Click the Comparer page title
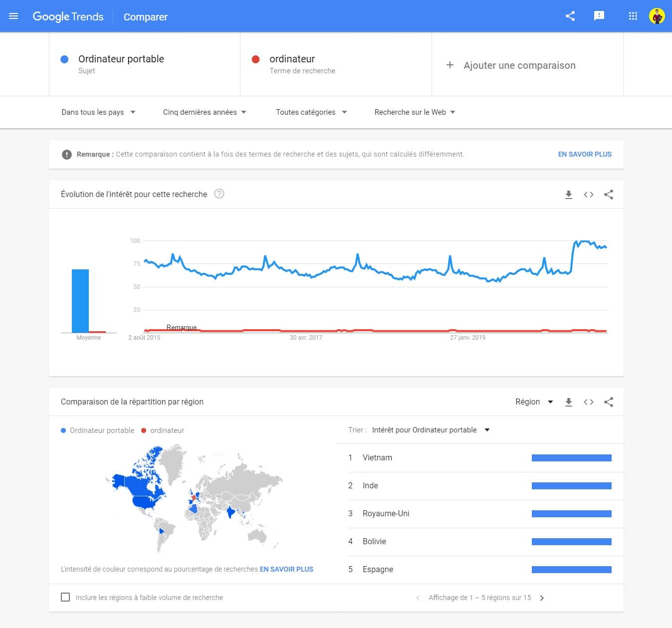The image size is (672, 628). point(145,17)
